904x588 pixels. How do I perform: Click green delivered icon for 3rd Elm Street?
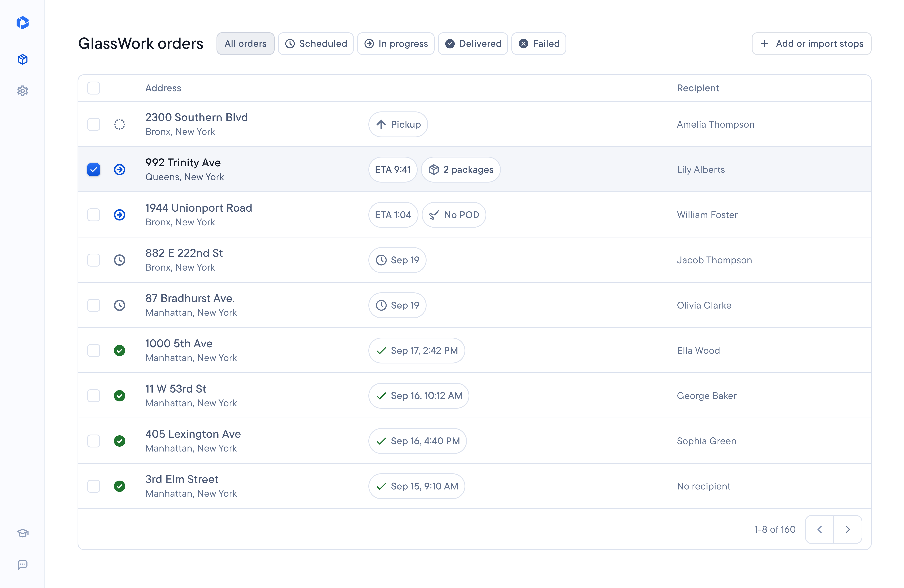pyautogui.click(x=120, y=486)
